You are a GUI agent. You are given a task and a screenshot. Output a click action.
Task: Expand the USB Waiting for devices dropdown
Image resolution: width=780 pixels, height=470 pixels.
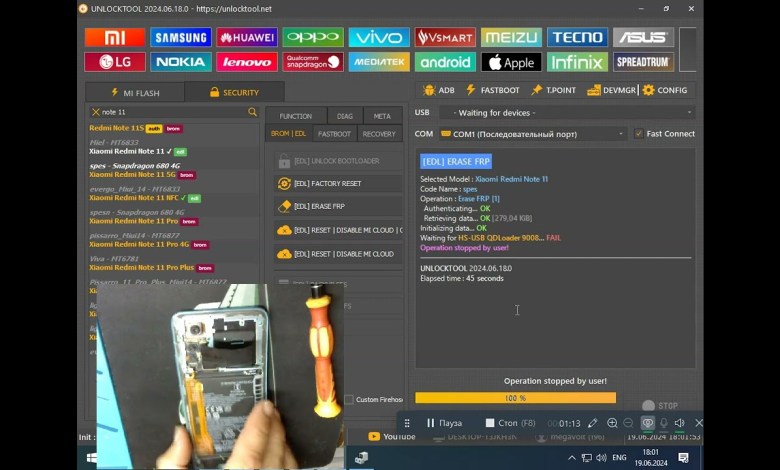click(567, 113)
